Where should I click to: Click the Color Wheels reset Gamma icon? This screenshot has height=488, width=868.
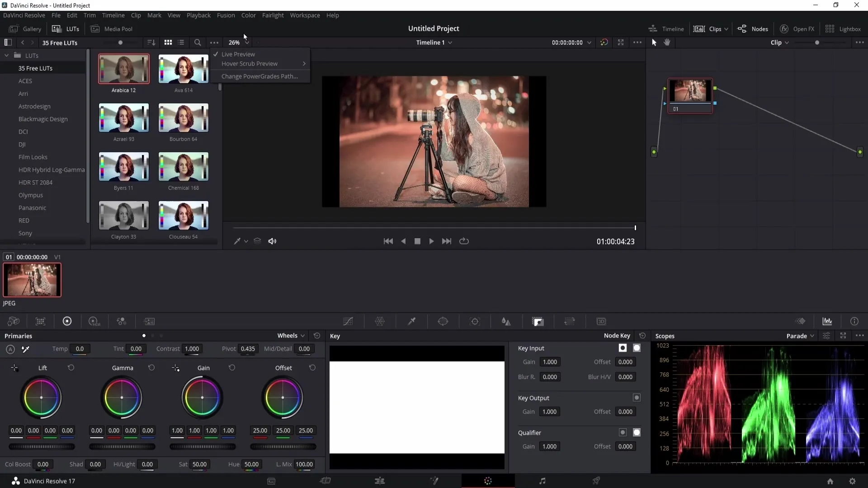point(151,368)
